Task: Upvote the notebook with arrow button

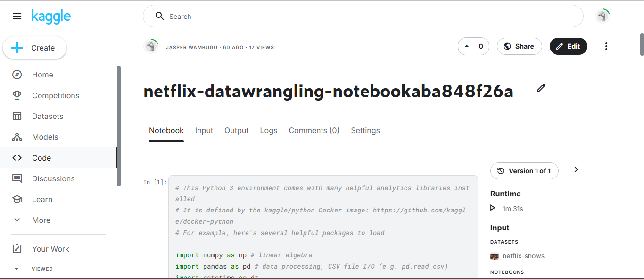Action: pyautogui.click(x=467, y=46)
